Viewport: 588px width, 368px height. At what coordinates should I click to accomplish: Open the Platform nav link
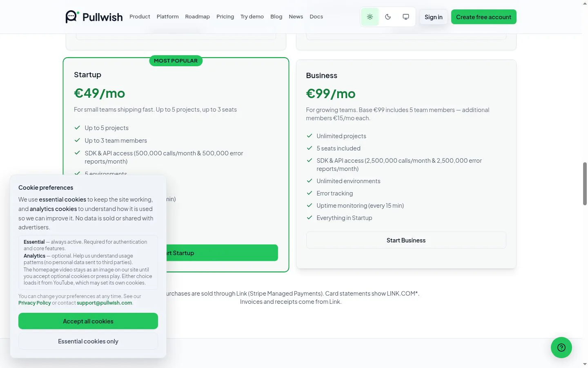point(168,17)
